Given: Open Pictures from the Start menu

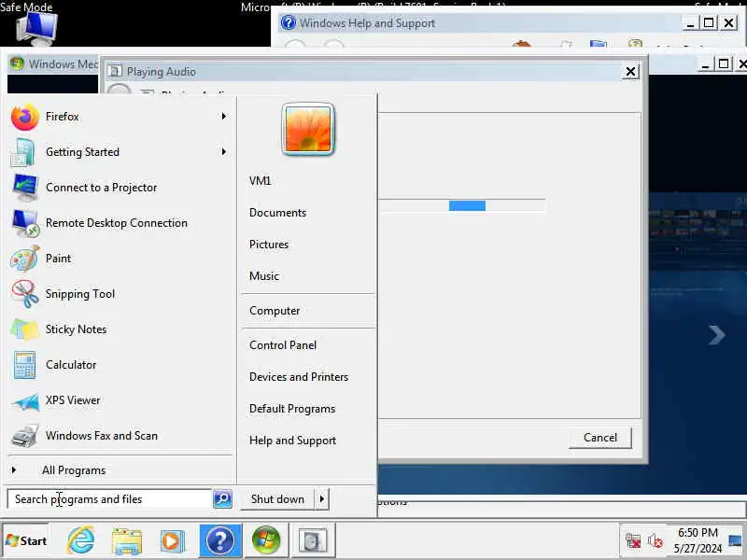Looking at the screenshot, I should [269, 245].
